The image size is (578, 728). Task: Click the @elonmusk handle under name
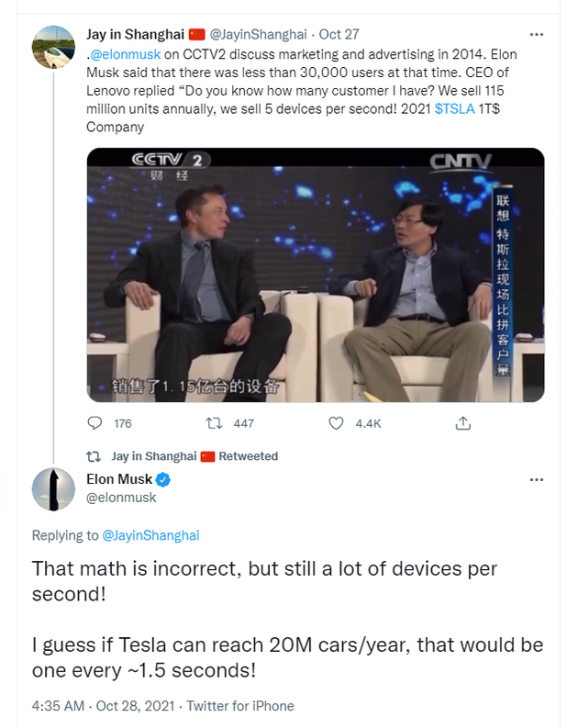pos(121,498)
